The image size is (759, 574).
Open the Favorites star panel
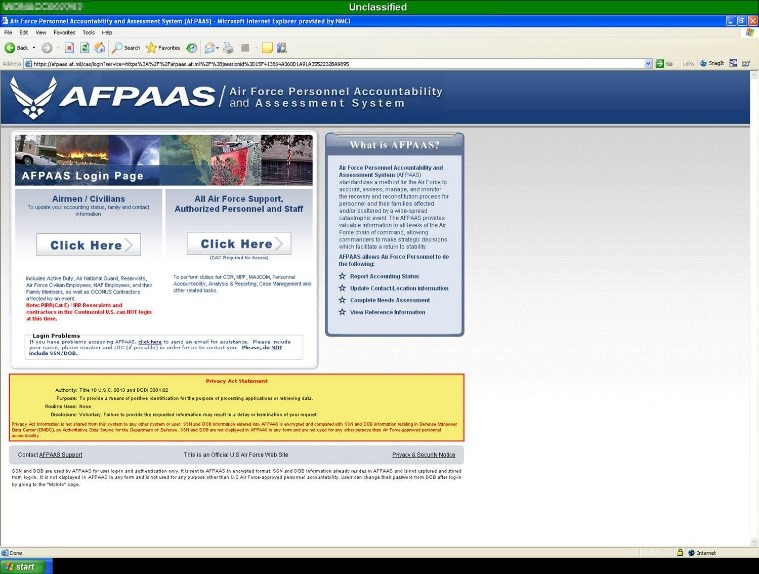pos(163,47)
